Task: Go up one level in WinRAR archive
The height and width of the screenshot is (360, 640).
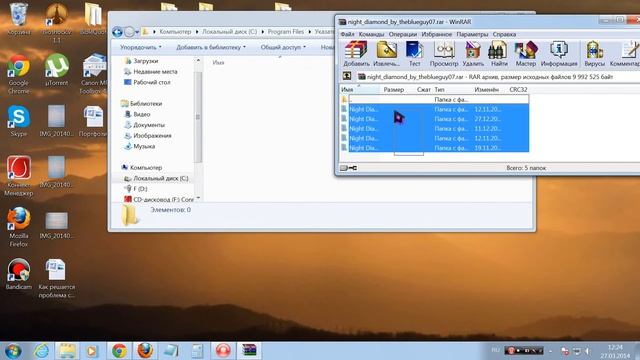Action: 347,76
